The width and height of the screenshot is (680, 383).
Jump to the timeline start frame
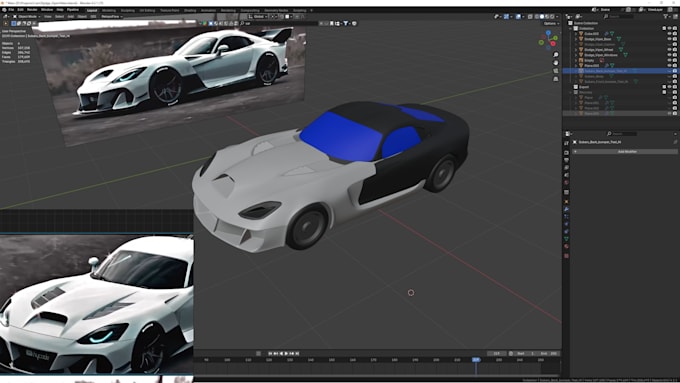[270, 354]
